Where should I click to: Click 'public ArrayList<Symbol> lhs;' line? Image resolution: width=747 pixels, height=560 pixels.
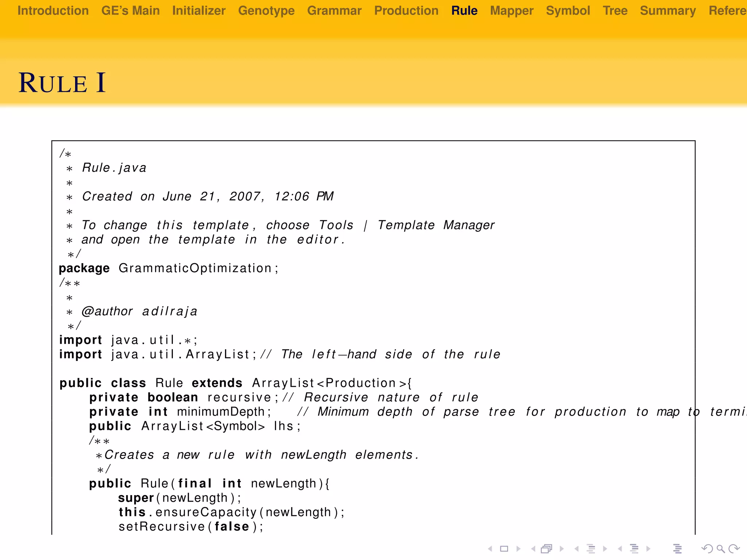[195, 426]
